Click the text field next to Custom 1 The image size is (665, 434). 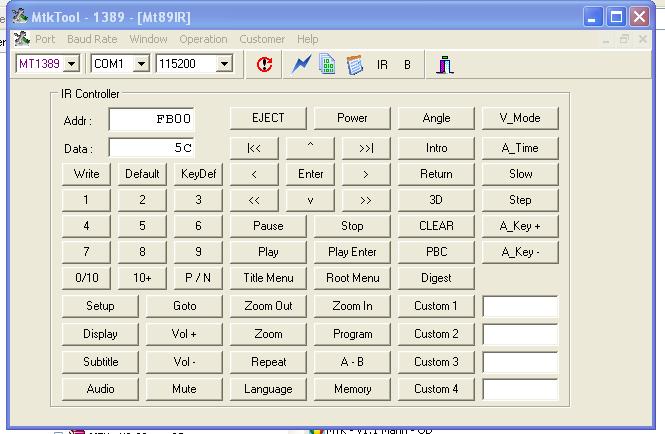click(520, 306)
